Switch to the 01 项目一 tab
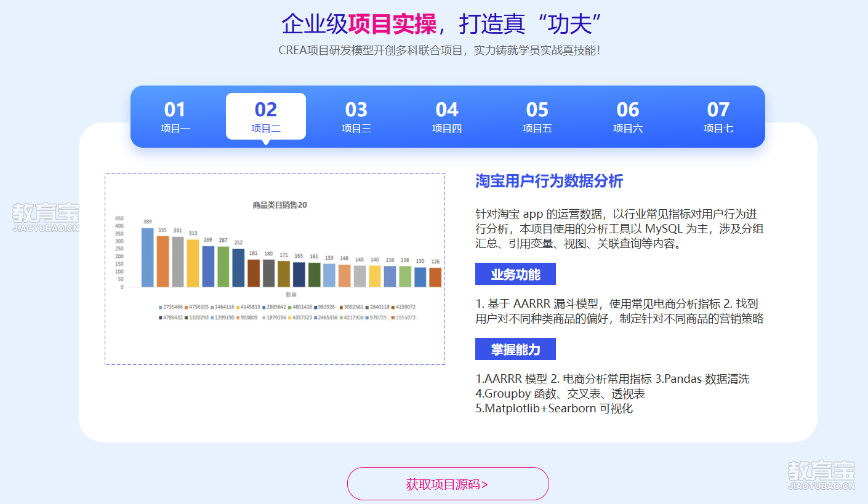This screenshot has width=868, height=504. point(175,116)
